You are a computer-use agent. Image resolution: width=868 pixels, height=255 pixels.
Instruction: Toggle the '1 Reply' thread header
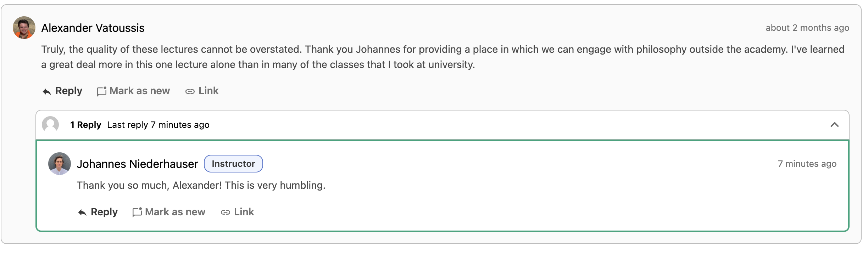[443, 125]
